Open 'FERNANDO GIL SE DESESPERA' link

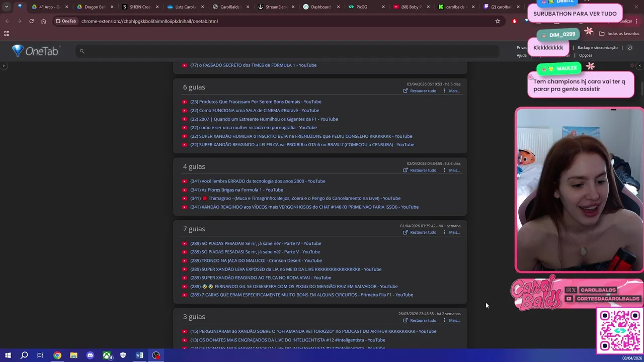(x=294, y=287)
